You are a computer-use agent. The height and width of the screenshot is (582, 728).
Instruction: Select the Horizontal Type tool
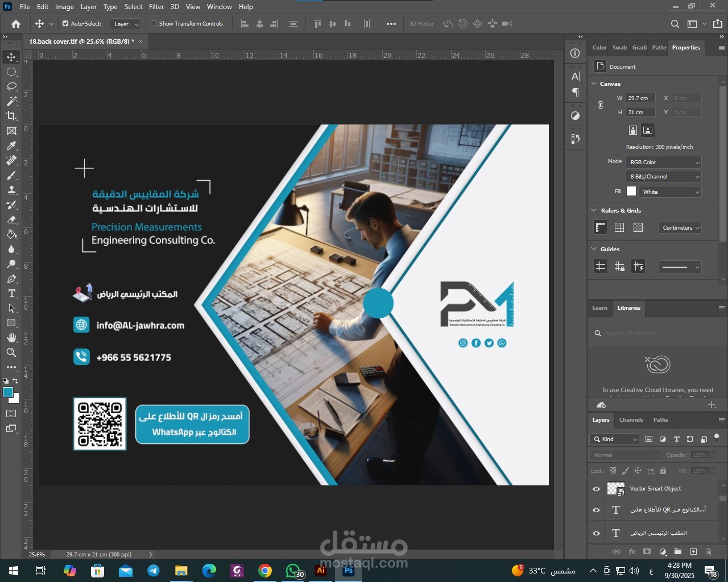[x=11, y=293]
